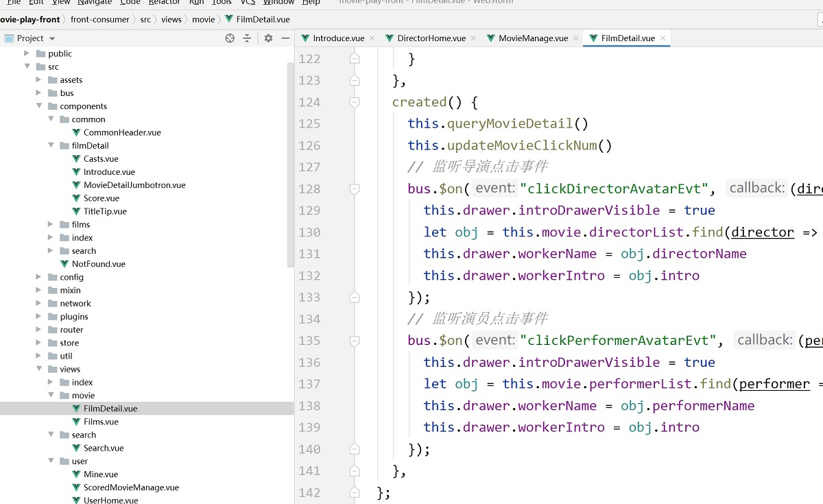Expand the films folder
This screenshot has height=504, width=823.
(51, 224)
